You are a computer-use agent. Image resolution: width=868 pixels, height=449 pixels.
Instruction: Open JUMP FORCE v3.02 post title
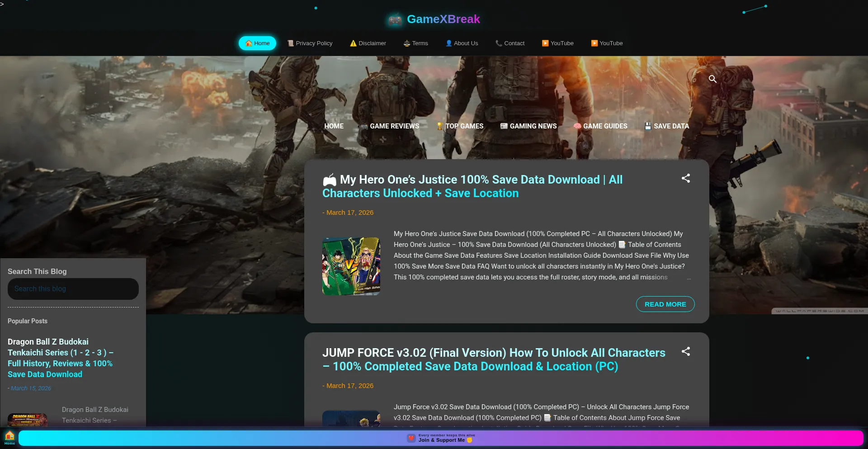[494, 359]
